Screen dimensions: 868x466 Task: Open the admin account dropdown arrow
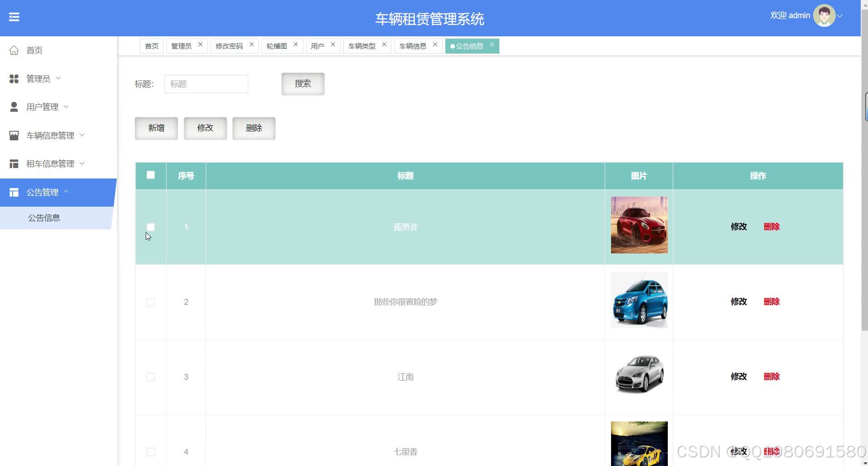point(840,15)
